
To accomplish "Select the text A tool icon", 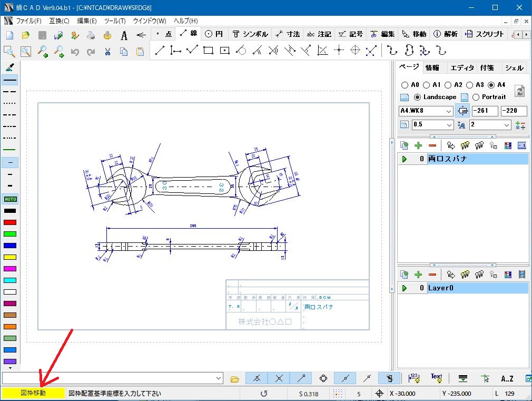I will [x=124, y=35].
